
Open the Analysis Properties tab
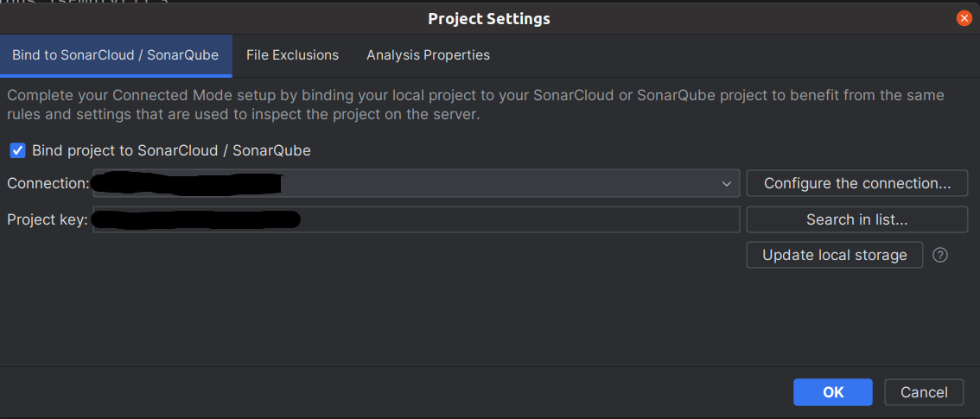coord(428,55)
